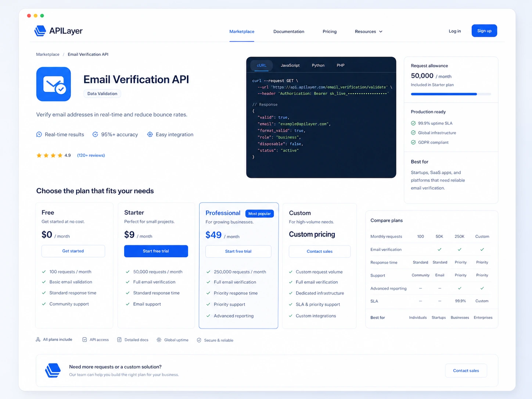This screenshot has height=399, width=532.
Task: Click the Real-time results clock icon
Action: 39,134
